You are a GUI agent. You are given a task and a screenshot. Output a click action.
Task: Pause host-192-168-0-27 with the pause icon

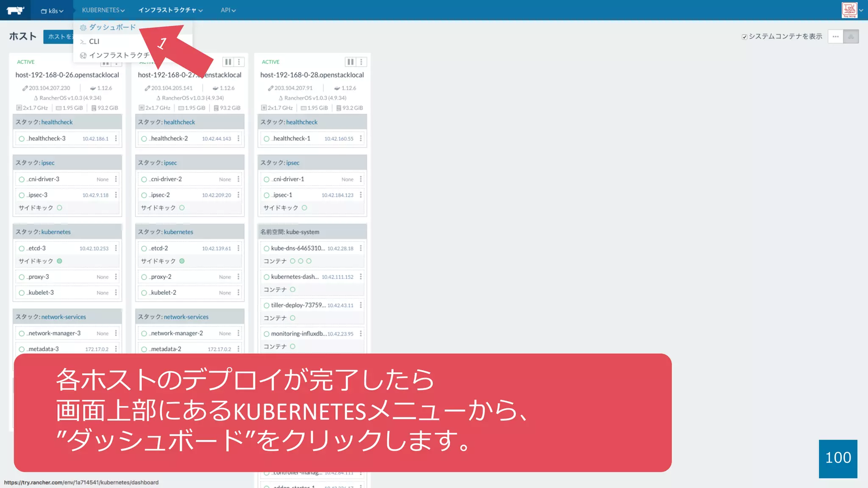click(x=228, y=62)
